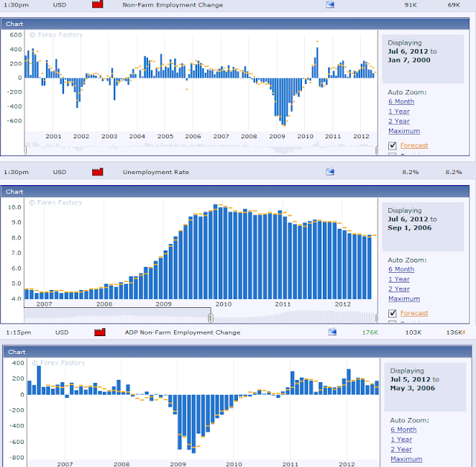Grab middle range handle of Unemployment Rate chart
The width and height of the screenshot is (476, 467).
click(x=210, y=318)
